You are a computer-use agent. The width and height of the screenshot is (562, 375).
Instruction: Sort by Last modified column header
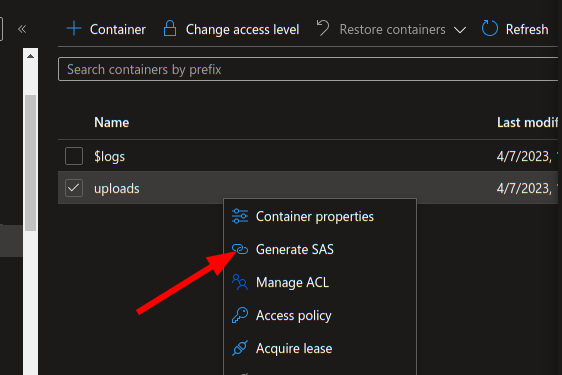click(528, 123)
